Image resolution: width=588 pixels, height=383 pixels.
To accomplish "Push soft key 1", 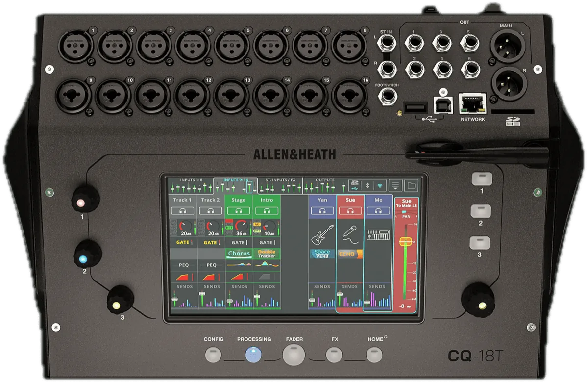I will pos(481,179).
